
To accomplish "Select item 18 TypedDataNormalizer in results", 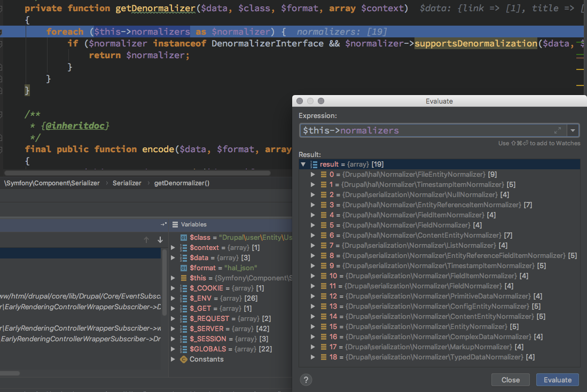I will pyautogui.click(x=427, y=357).
